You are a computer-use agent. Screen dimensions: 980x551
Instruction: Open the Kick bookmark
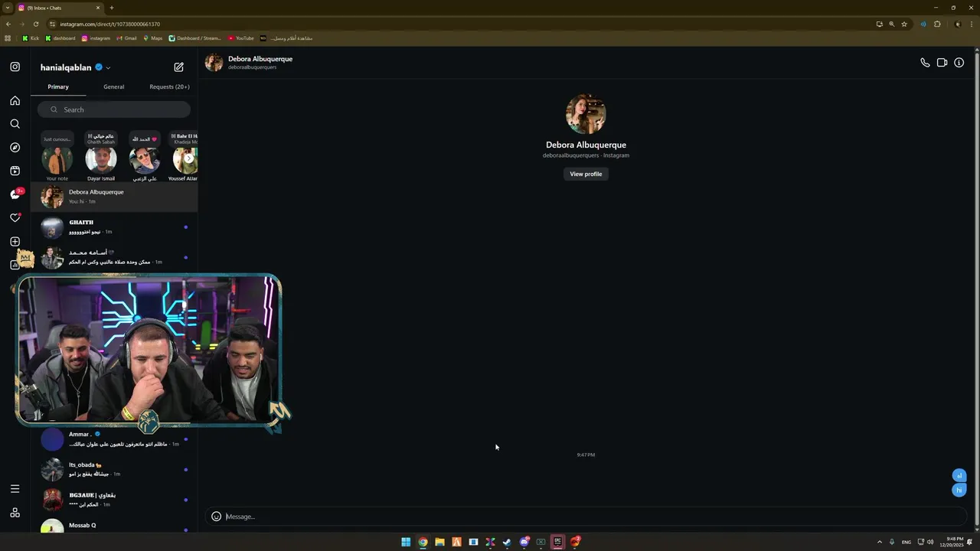point(31,38)
